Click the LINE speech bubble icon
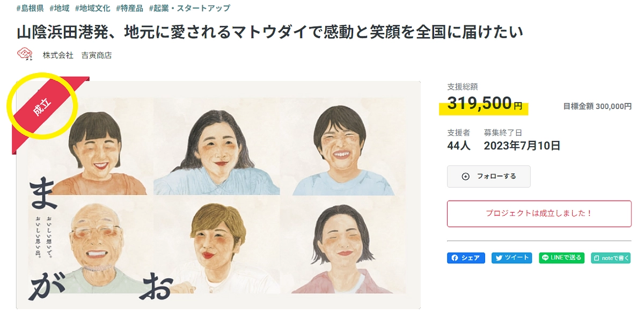The width and height of the screenshot is (644, 326). tap(544, 258)
